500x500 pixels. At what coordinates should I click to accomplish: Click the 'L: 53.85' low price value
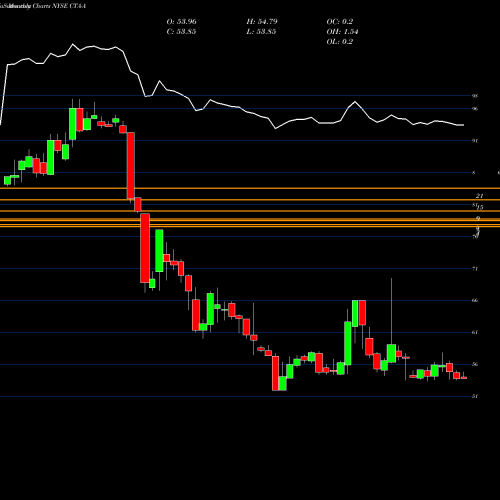(261, 32)
